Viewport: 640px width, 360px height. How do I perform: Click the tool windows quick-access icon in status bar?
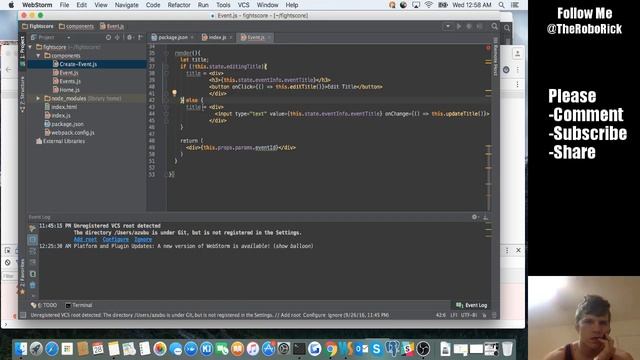click(x=23, y=315)
